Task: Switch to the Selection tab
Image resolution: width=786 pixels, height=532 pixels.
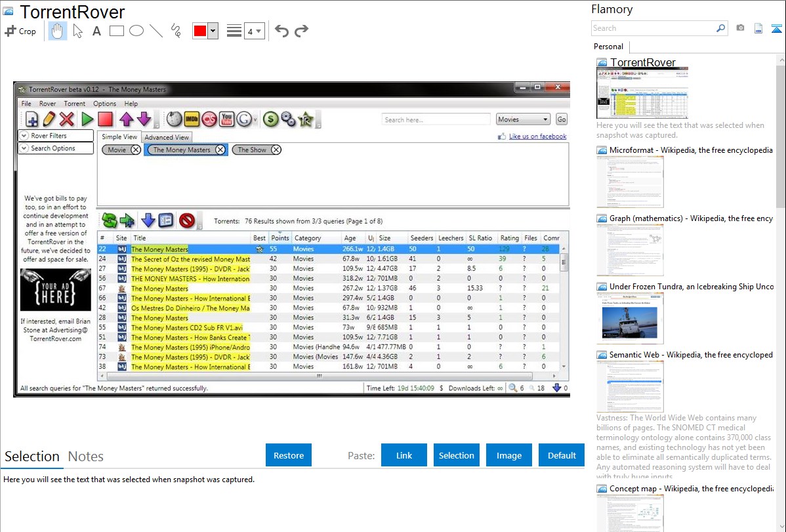Action: (32, 457)
